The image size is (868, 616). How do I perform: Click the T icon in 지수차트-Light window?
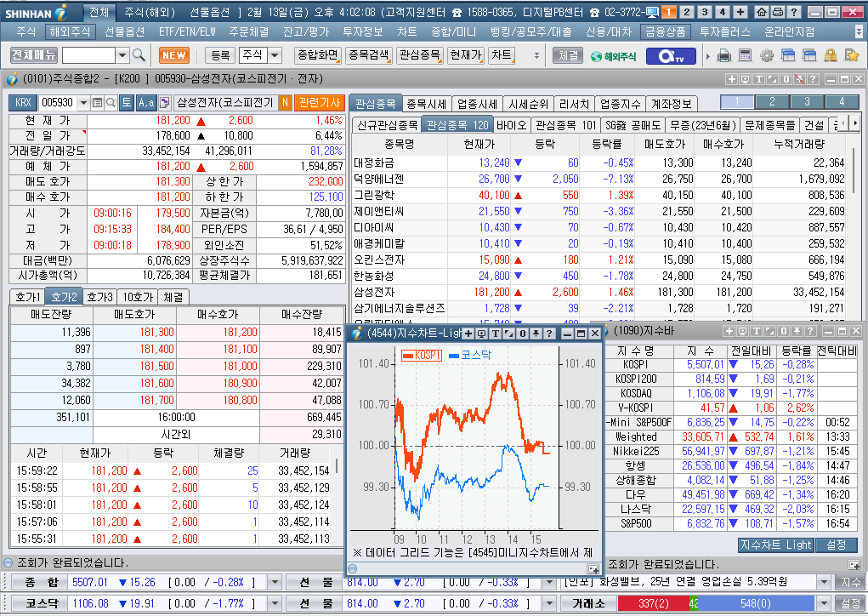coord(496,333)
